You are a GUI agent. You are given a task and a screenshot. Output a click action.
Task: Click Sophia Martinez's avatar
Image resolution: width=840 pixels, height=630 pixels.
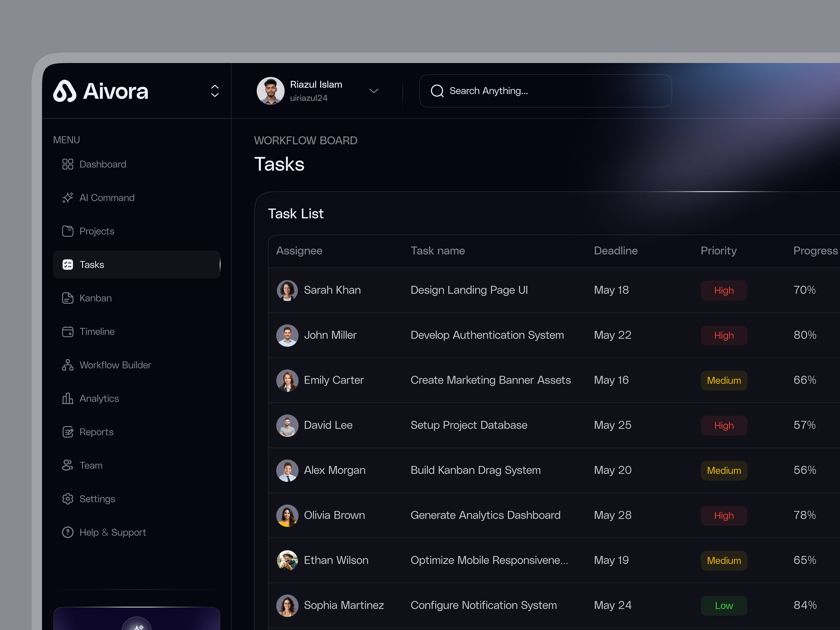tap(287, 605)
